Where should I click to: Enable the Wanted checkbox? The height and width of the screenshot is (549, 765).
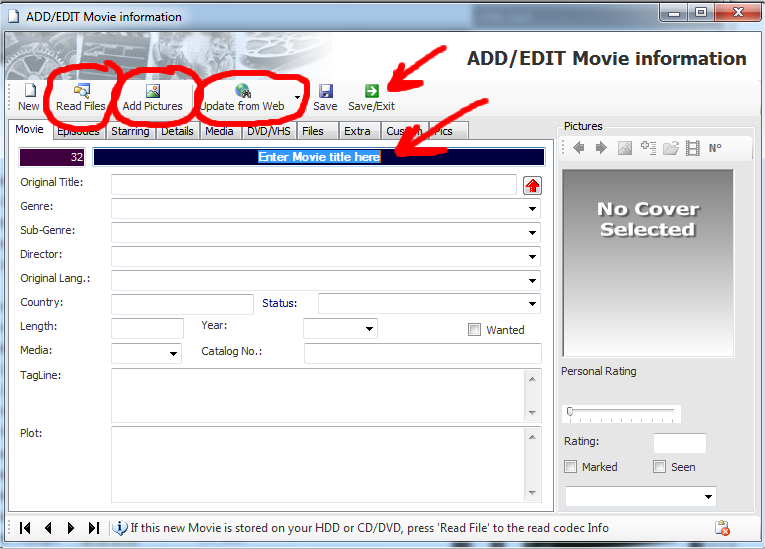coord(475,330)
